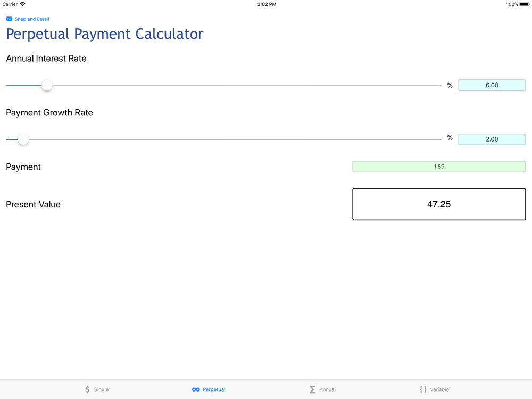This screenshot has height=399, width=532.
Task: Click the interest rate field showing 6.00
Action: pyautogui.click(x=492, y=85)
